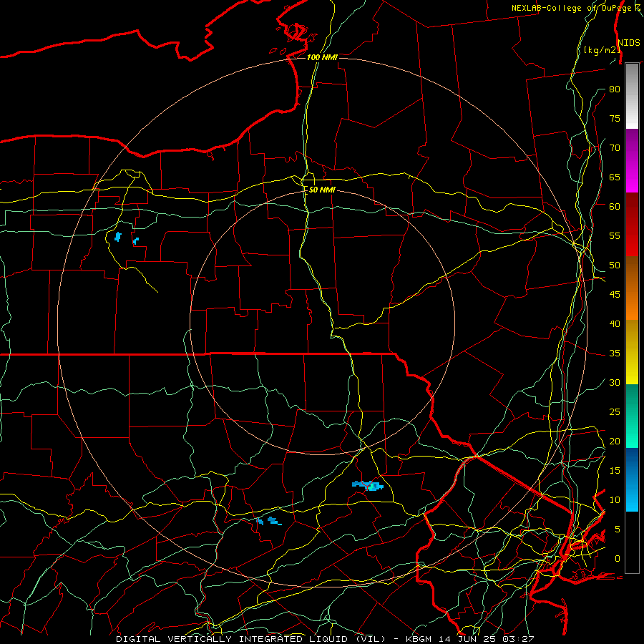
Task: Click the 15 value on the scale
Action: click(x=615, y=471)
